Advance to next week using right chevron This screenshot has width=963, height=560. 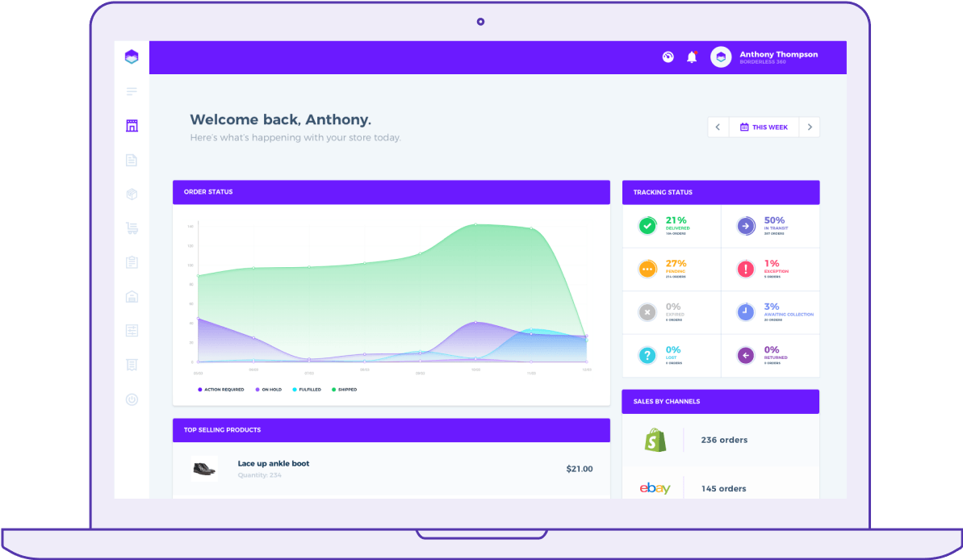click(x=809, y=127)
